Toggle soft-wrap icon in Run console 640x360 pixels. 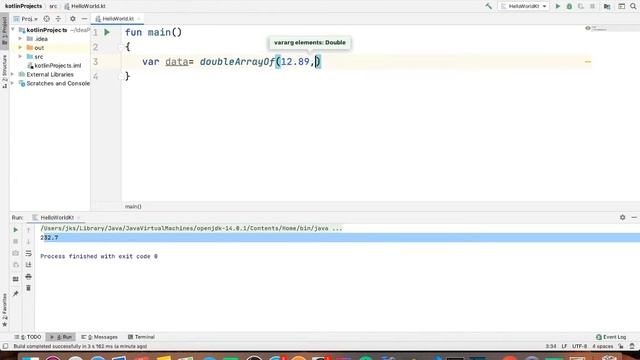pyautogui.click(x=29, y=253)
